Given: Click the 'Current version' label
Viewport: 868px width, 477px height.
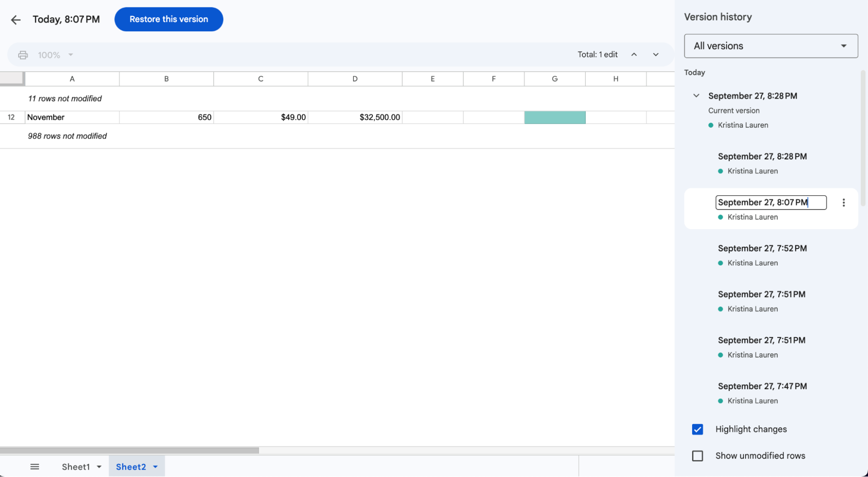Looking at the screenshot, I should [x=734, y=111].
